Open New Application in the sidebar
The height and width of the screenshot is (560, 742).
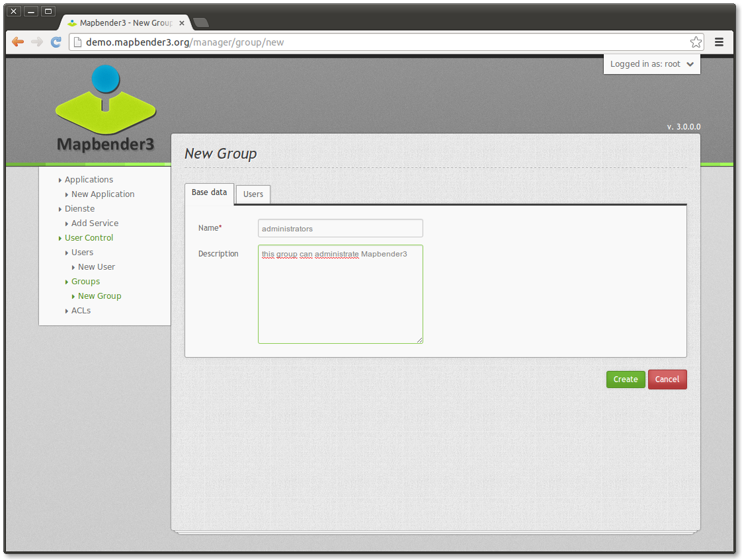click(103, 194)
